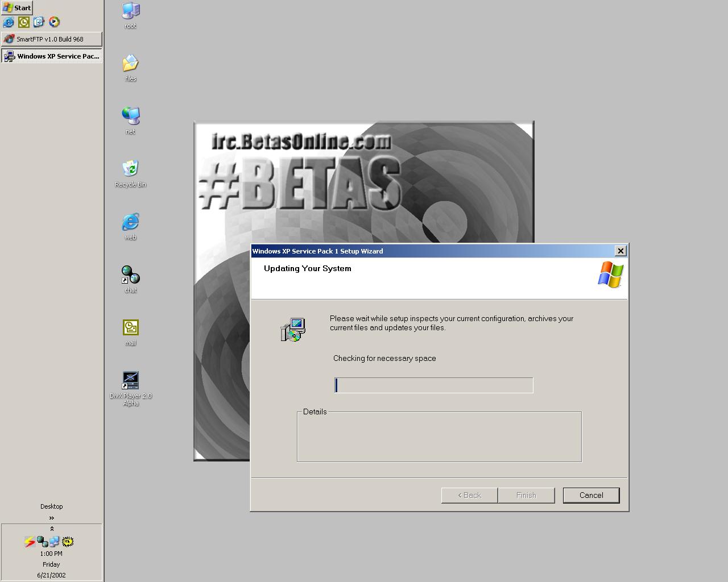Image resolution: width=728 pixels, height=582 pixels.
Task: Click the Details box in setup wizard
Action: point(439,436)
